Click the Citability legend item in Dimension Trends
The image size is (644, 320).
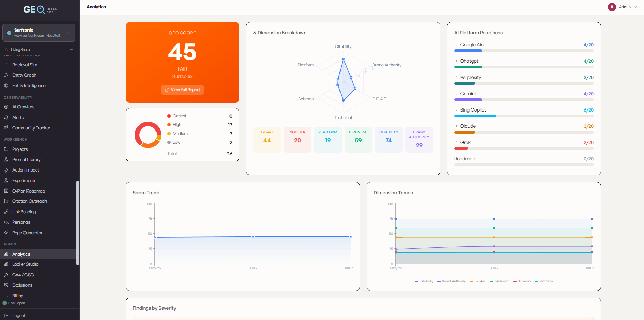(424, 281)
